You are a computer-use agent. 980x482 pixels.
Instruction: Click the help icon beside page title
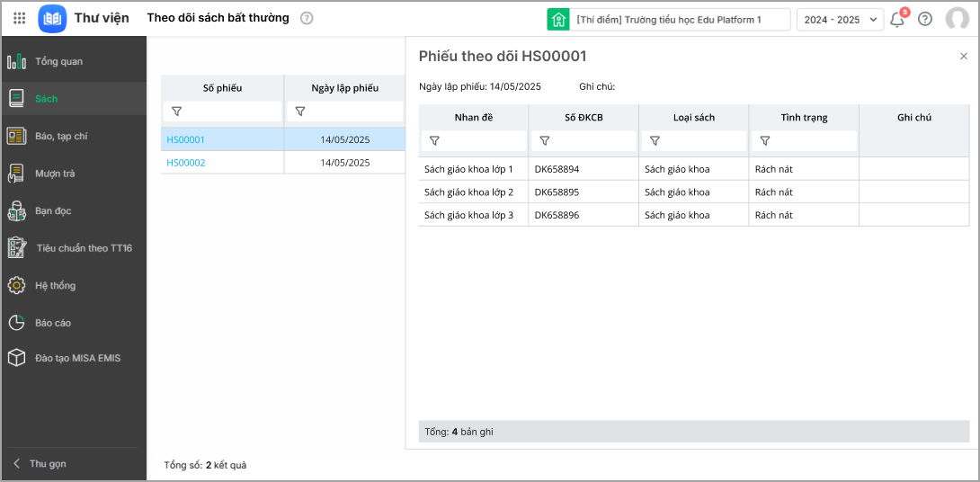pyautogui.click(x=307, y=18)
